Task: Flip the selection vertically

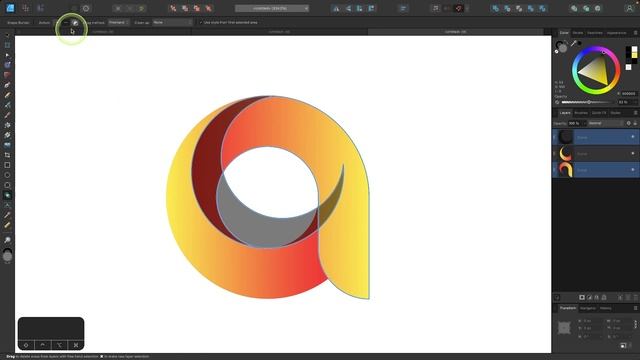Action: 348,8
